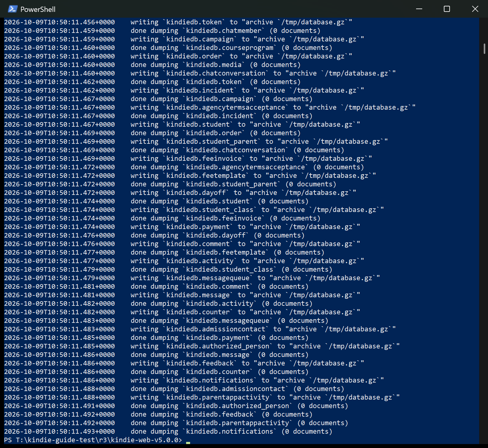Click the line writing `kindiedb.chatconversation` to archive

coord(200,73)
